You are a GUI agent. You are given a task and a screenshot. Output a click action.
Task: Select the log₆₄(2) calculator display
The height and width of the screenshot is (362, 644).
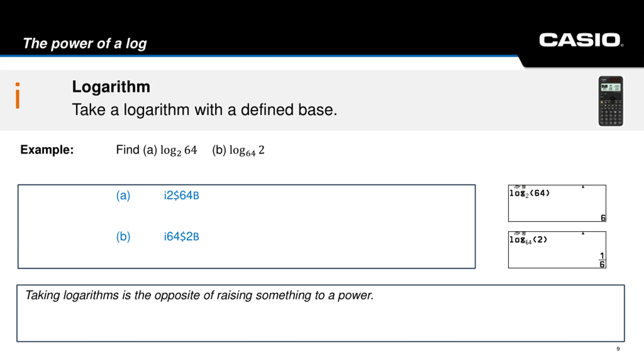(557, 250)
